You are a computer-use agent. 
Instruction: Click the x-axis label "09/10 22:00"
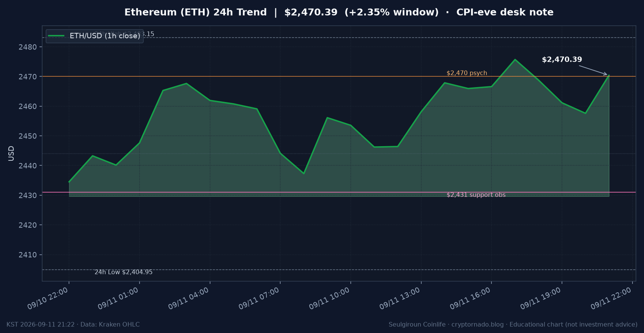48,298
